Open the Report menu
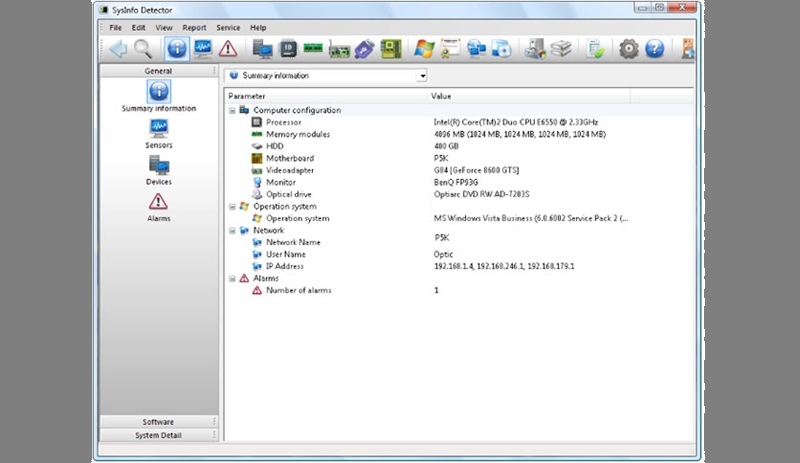This screenshot has height=463, width=800. coord(194,28)
